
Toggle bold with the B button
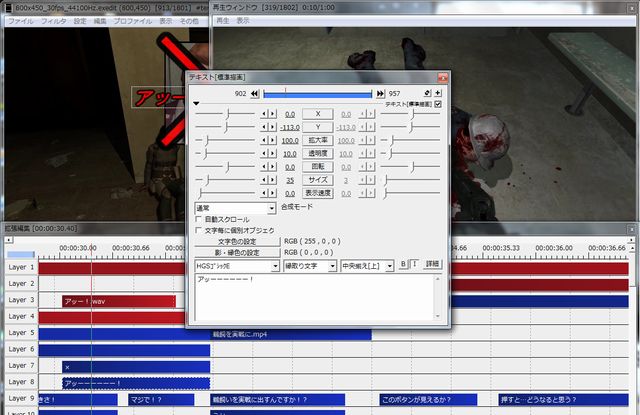click(403, 264)
